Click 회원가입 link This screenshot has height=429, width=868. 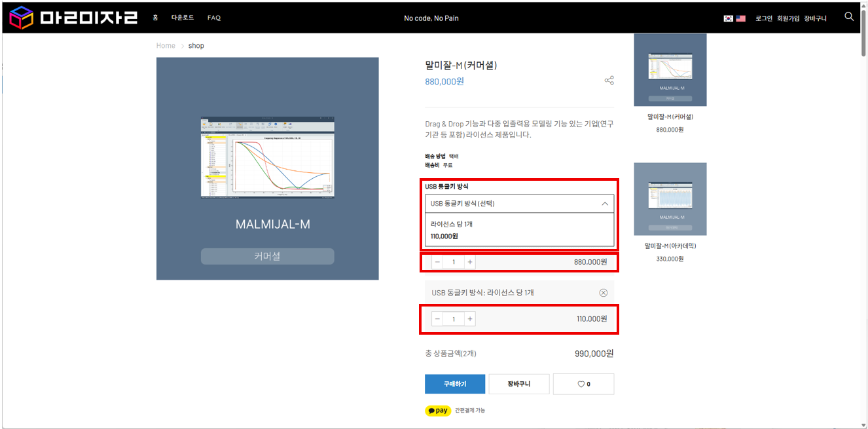[x=788, y=18]
